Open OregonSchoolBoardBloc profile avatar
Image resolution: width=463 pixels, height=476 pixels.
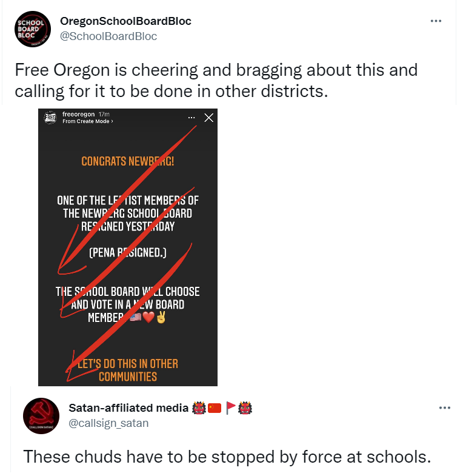click(x=33, y=29)
